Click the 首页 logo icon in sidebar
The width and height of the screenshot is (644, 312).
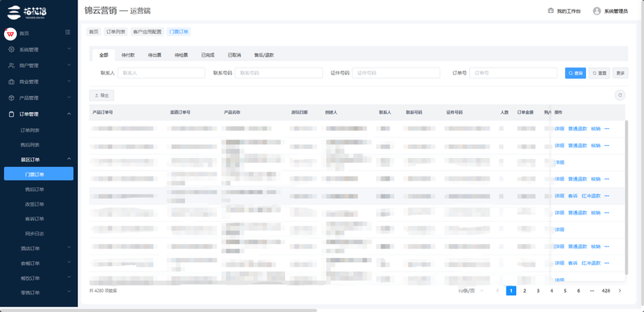click(x=10, y=34)
